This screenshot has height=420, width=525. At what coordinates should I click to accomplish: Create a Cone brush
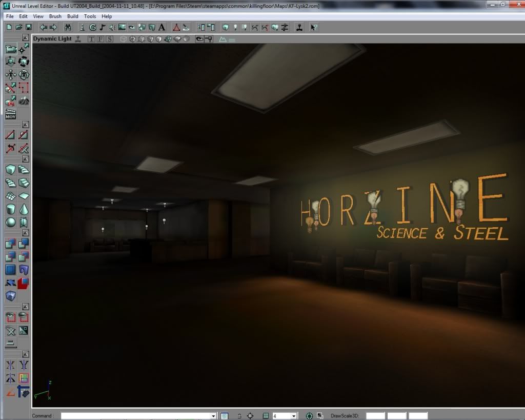point(24,209)
